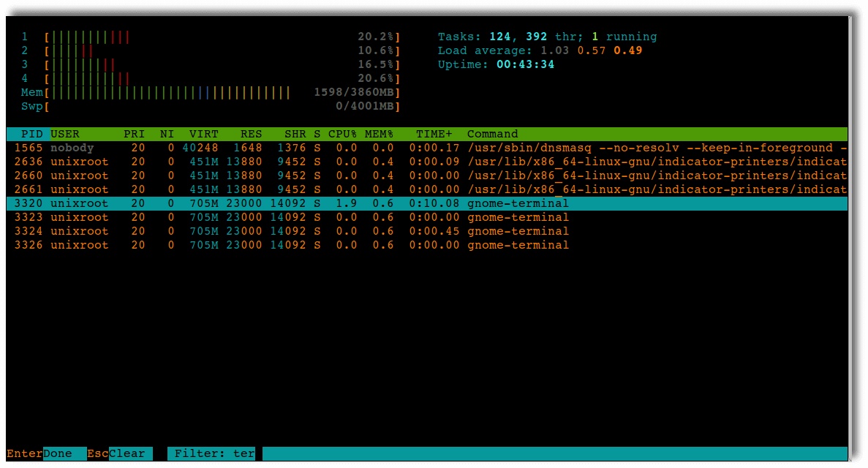Click the Done button in footer
868x468 pixels.
pos(64,453)
